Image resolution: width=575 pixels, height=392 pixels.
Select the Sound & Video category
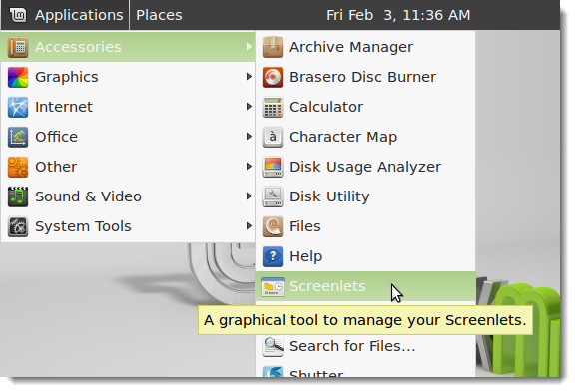(128, 196)
